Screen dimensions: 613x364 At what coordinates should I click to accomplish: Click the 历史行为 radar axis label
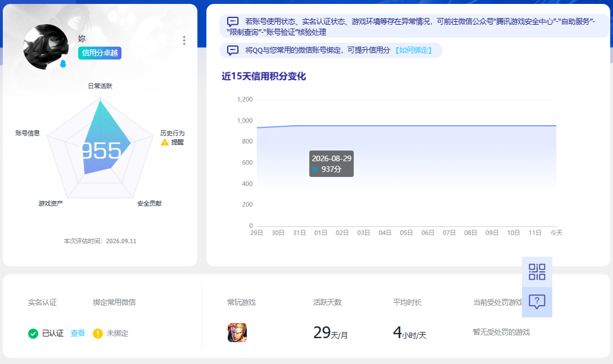coord(173,133)
